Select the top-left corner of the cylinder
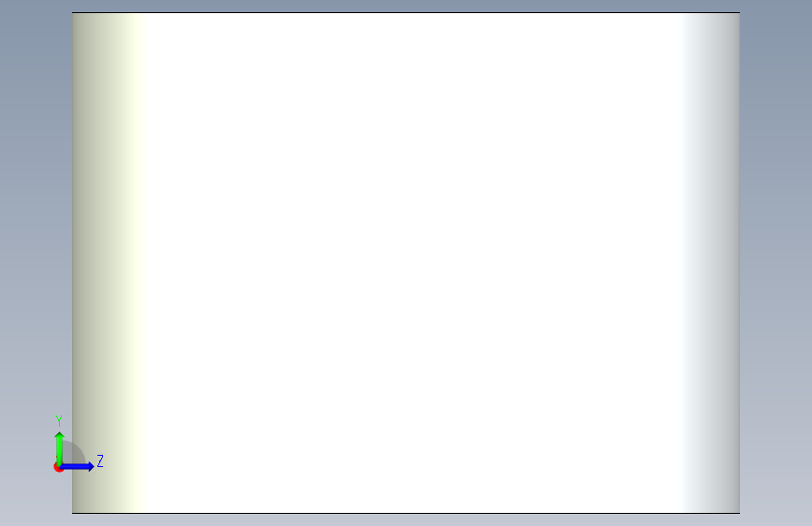This screenshot has height=526, width=812. (72, 12)
